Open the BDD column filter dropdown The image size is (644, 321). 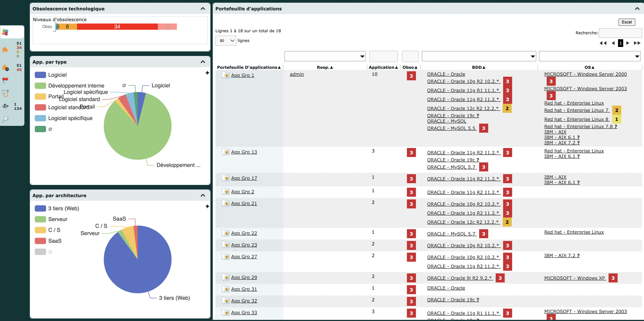479,56
